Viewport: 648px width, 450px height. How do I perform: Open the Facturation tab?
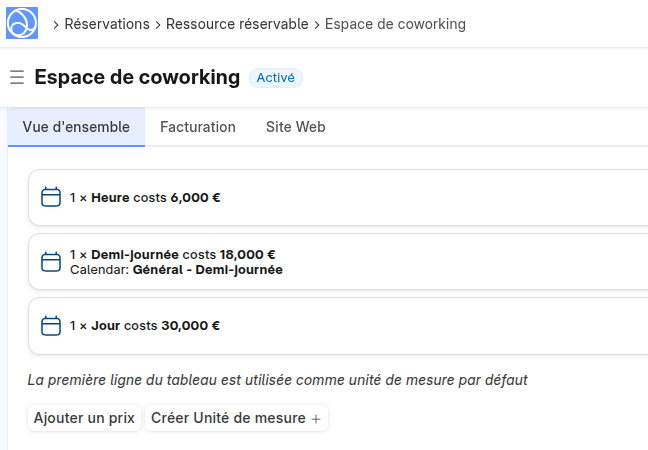click(x=198, y=127)
